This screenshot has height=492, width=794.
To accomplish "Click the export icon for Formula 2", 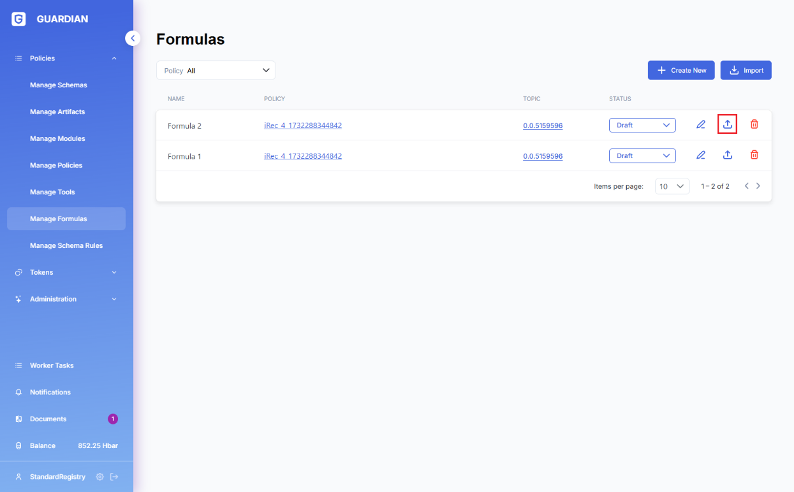I will tap(728, 125).
